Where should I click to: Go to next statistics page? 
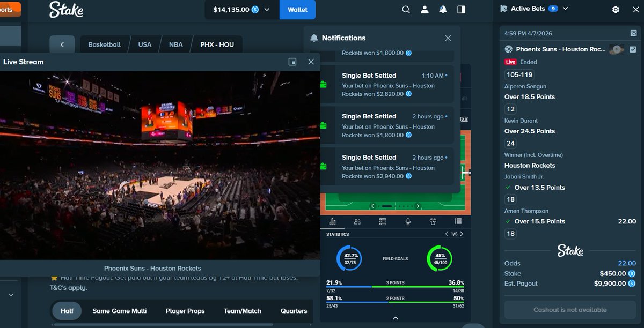pos(462,234)
